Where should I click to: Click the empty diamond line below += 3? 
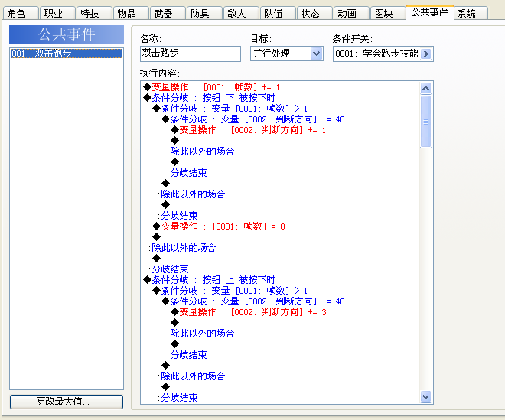coord(175,322)
